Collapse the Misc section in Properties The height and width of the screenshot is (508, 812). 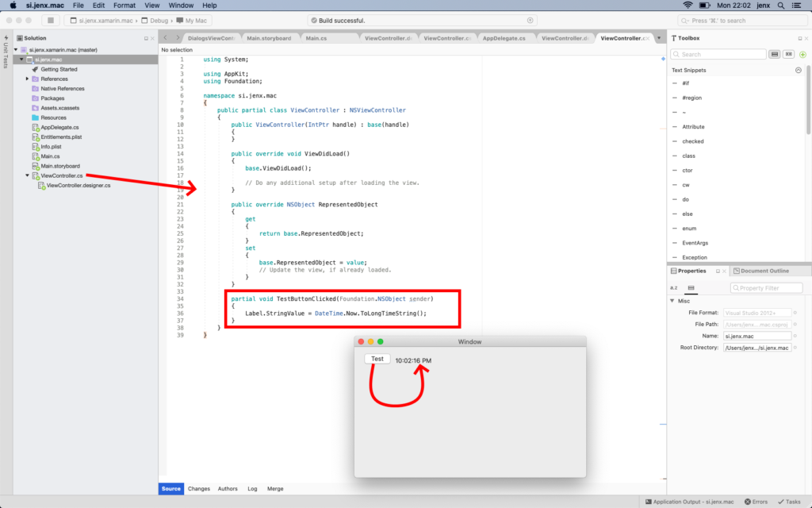click(x=672, y=301)
